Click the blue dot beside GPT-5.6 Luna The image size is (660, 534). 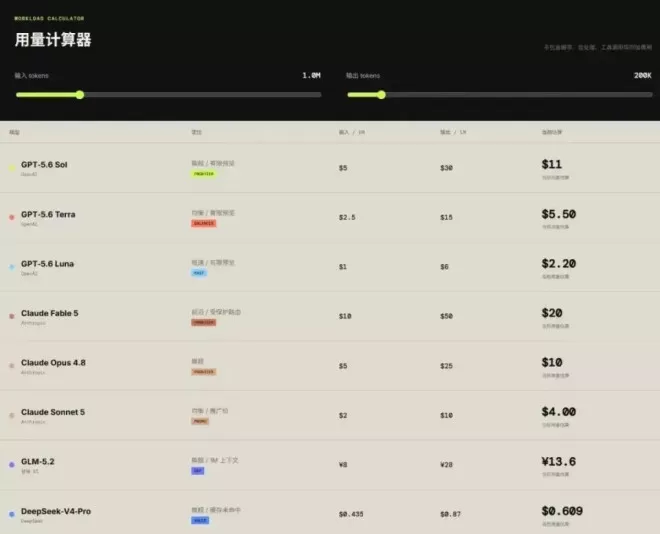(x=12, y=267)
